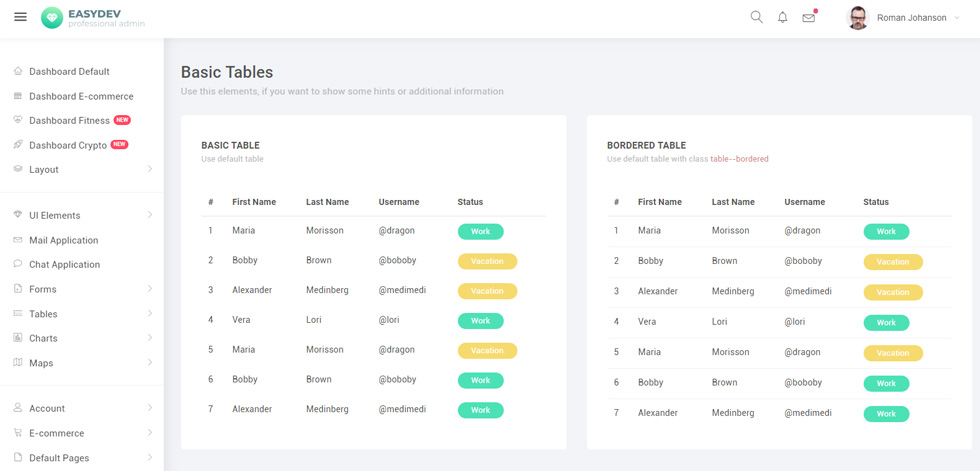Click @boboby in row 6 of Bordered Table
Image resolution: width=980 pixels, height=471 pixels.
click(803, 382)
